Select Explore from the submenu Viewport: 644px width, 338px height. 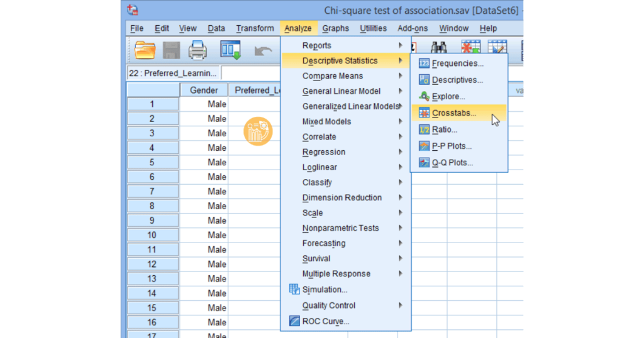[448, 97]
